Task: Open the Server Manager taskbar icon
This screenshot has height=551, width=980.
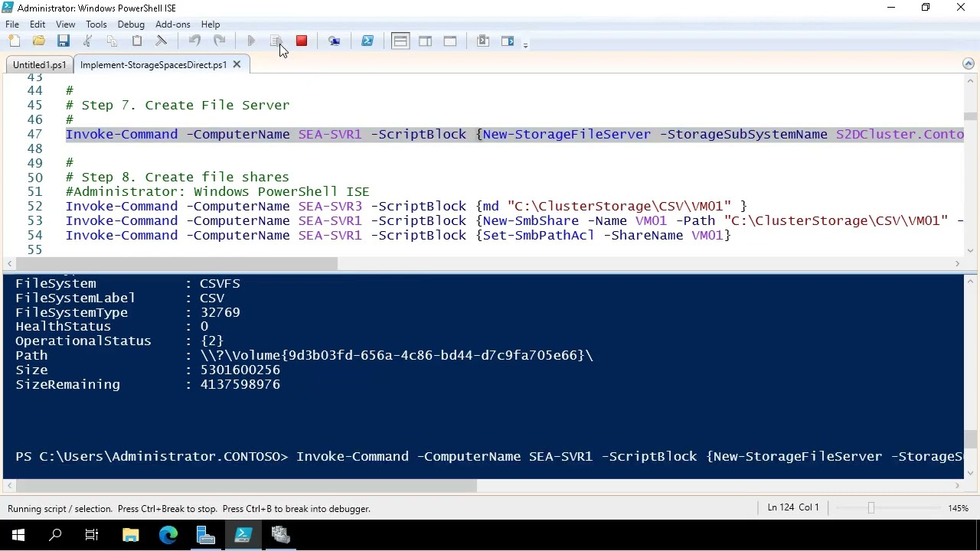Action: (x=205, y=536)
